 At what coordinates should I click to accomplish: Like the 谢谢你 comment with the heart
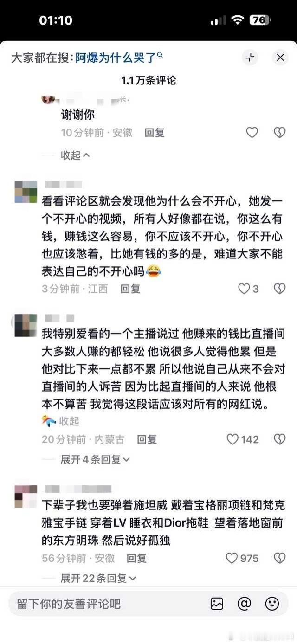tap(252, 133)
